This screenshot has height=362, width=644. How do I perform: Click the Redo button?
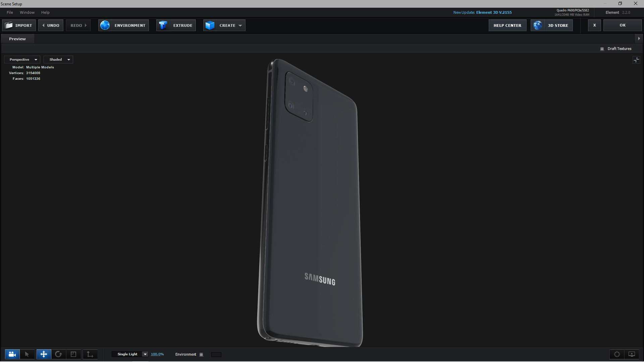pos(78,25)
